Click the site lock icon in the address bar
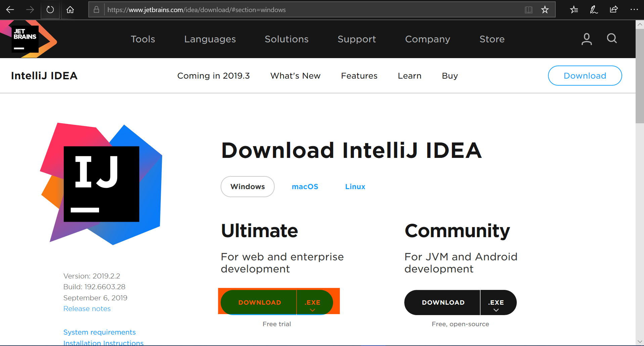 click(x=96, y=10)
